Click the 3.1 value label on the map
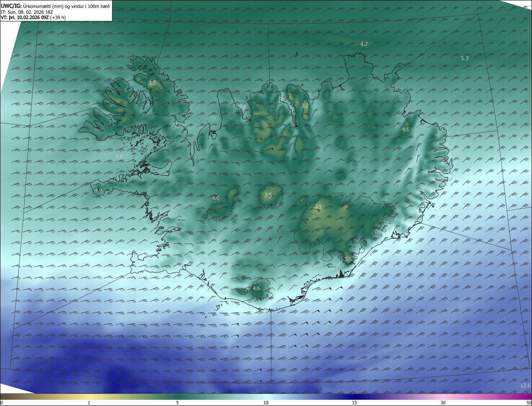Image resolution: width=532 pixels, height=406 pixels. pos(318,206)
